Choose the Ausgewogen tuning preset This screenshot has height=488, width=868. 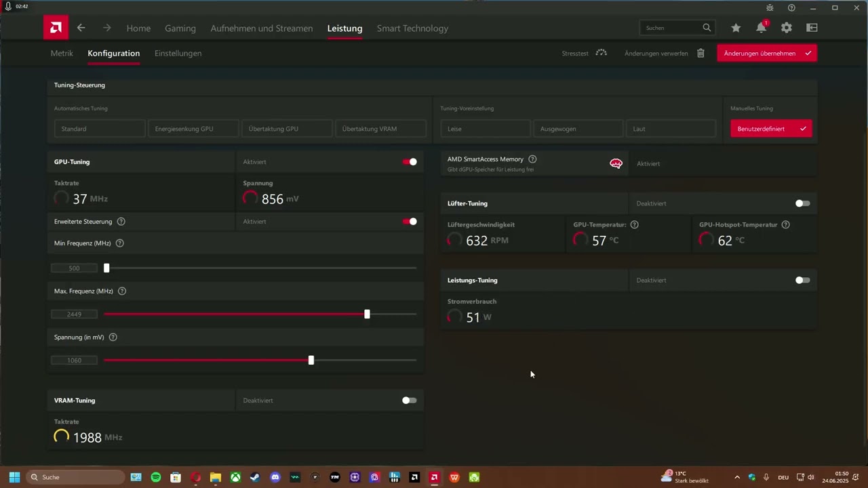578,129
